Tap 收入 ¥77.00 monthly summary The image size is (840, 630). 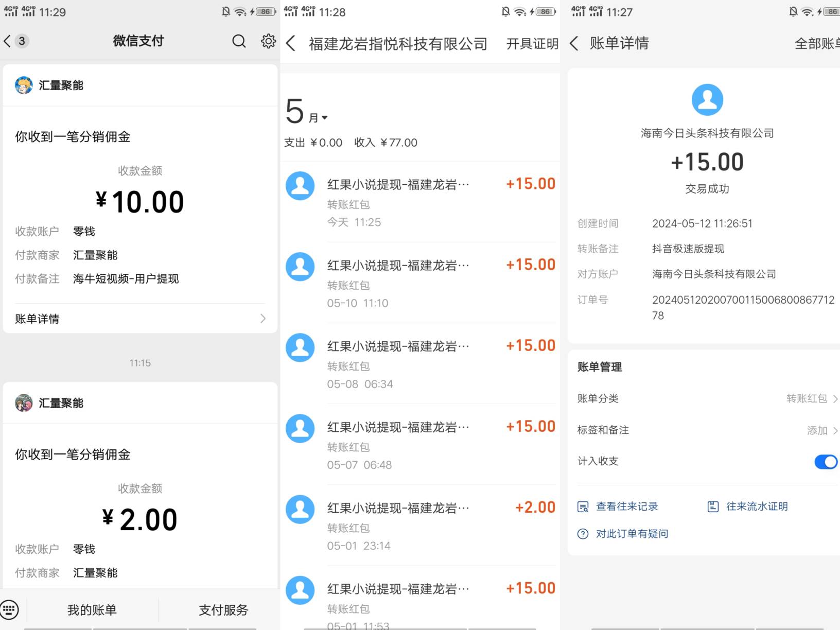386,143
